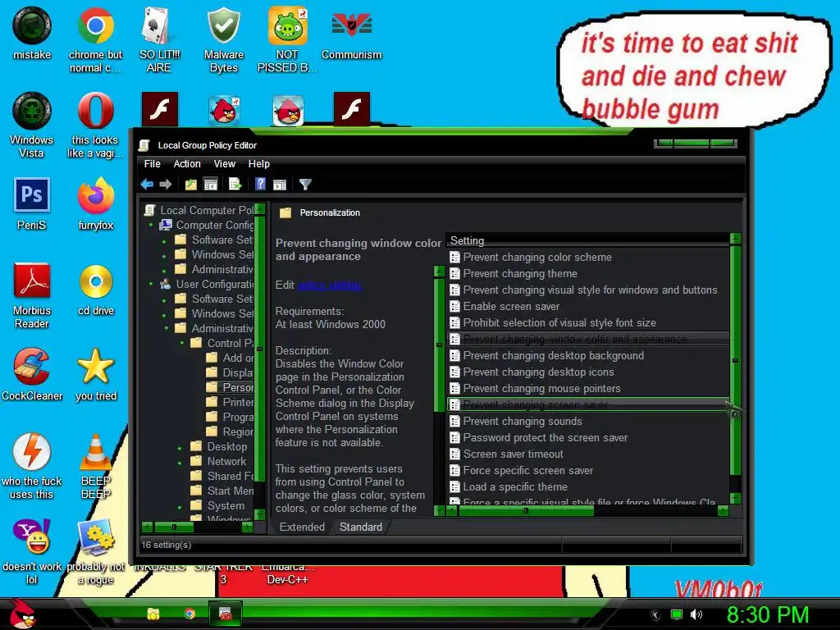Click the 8:30 PM taskbar clock

767,614
